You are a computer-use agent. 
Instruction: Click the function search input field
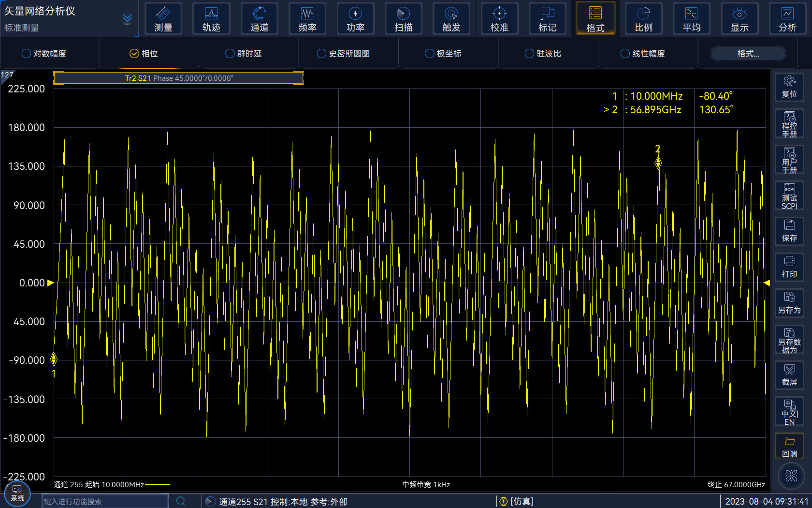coord(104,501)
